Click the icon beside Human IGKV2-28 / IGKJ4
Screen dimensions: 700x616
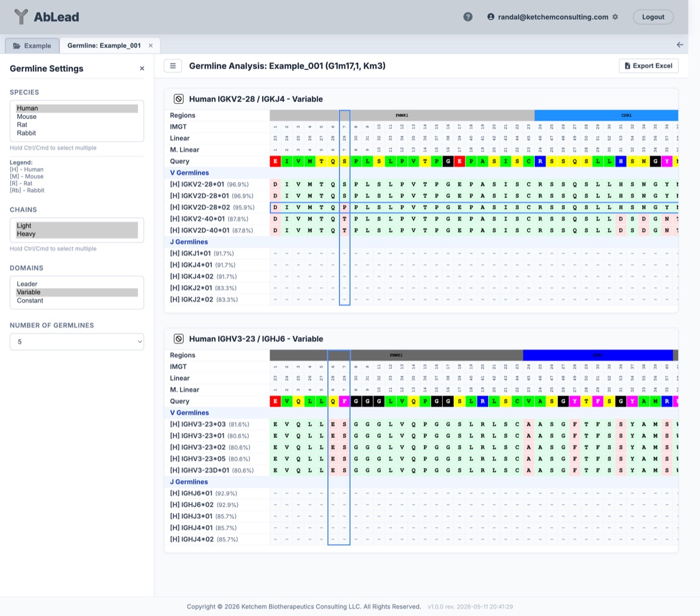179,99
